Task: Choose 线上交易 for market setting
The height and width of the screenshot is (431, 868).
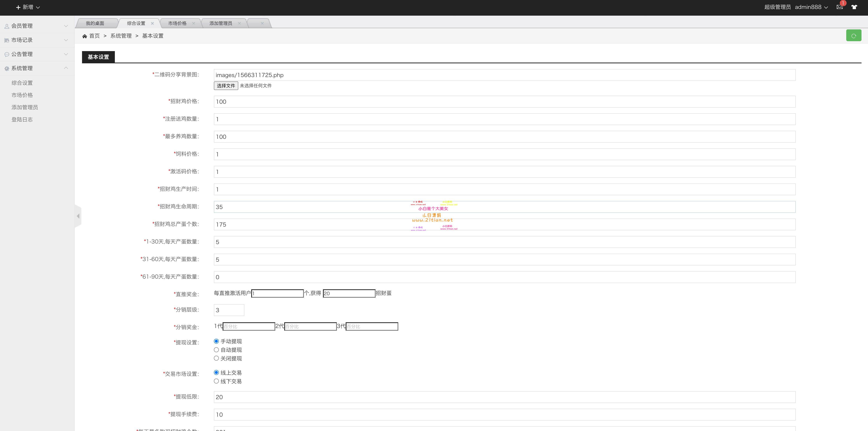Action: pos(216,372)
